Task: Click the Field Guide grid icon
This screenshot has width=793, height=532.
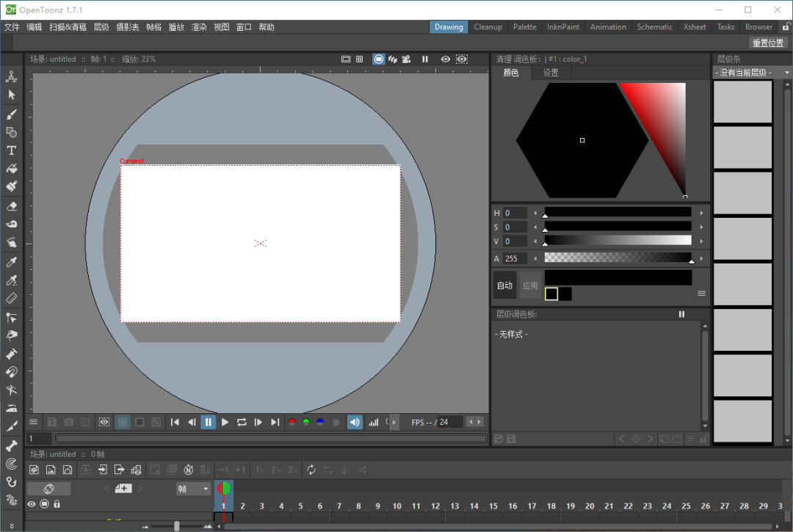Action: pyautogui.click(x=360, y=59)
